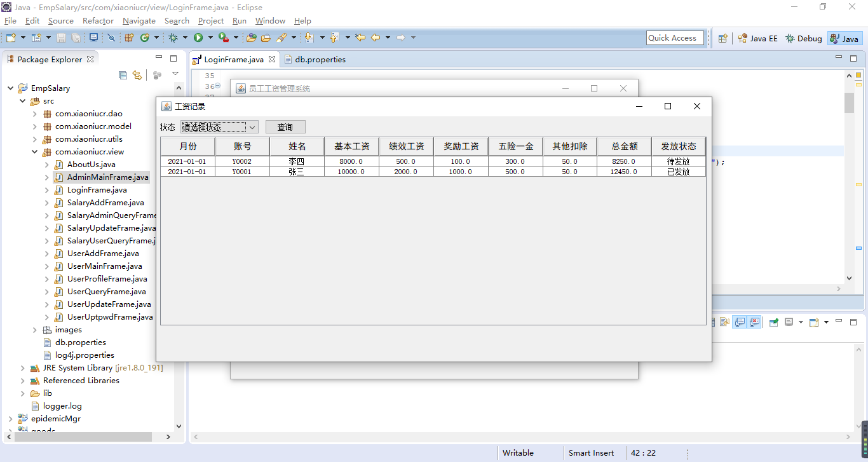Open the Package Explorer view menu triangle
This screenshot has width=868, height=462.
point(175,74)
